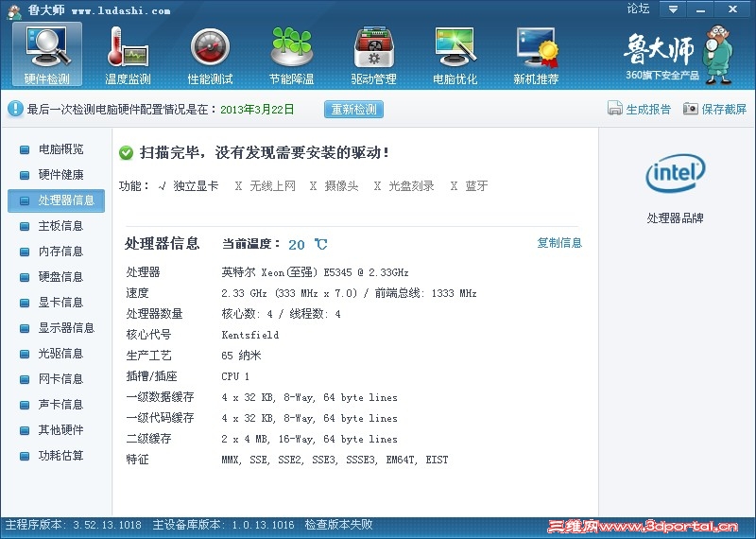Click the Intel processor brand logo
Viewport: 756px width, 539px height.
(675, 173)
